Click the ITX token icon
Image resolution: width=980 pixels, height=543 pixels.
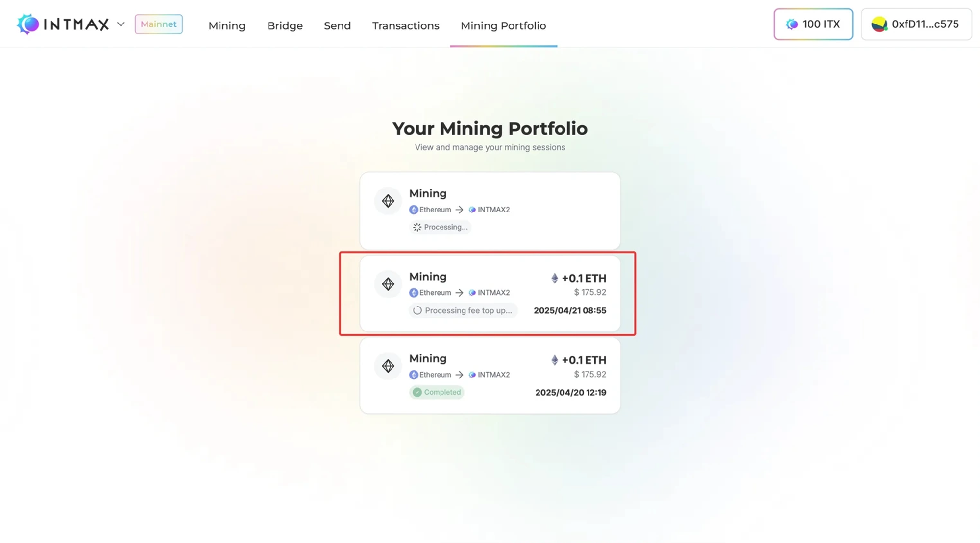(x=792, y=24)
